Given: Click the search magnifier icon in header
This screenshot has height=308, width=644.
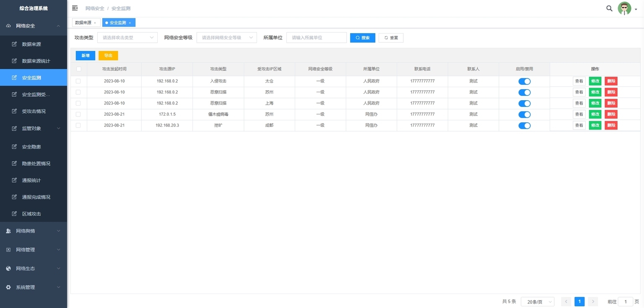Looking at the screenshot, I should click(x=609, y=8).
